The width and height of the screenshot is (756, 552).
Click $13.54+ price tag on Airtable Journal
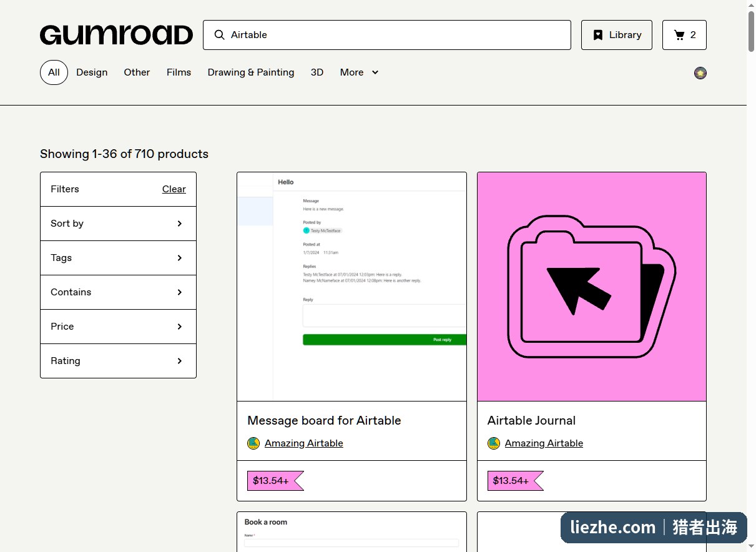516,481
